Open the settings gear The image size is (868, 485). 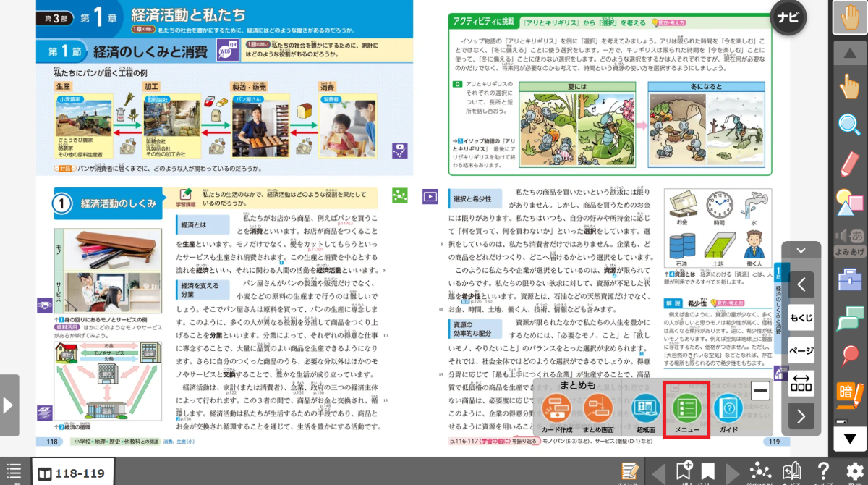(x=855, y=471)
